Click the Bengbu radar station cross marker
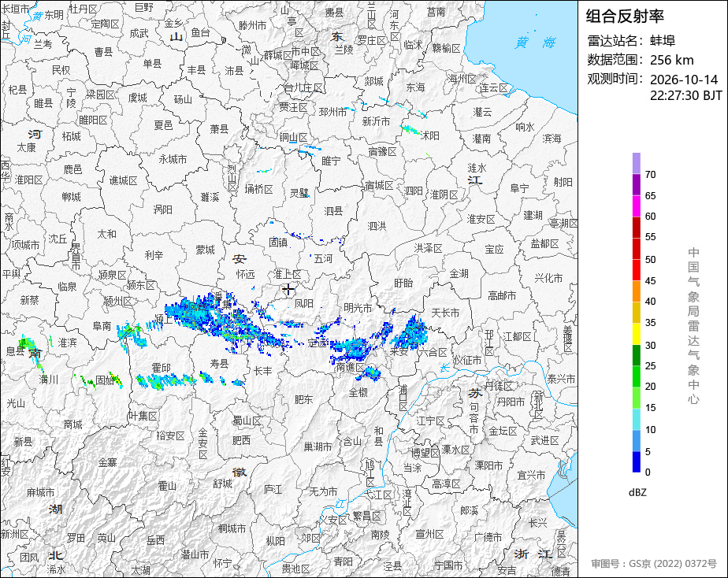The width and height of the screenshot is (728, 578). [x=288, y=290]
